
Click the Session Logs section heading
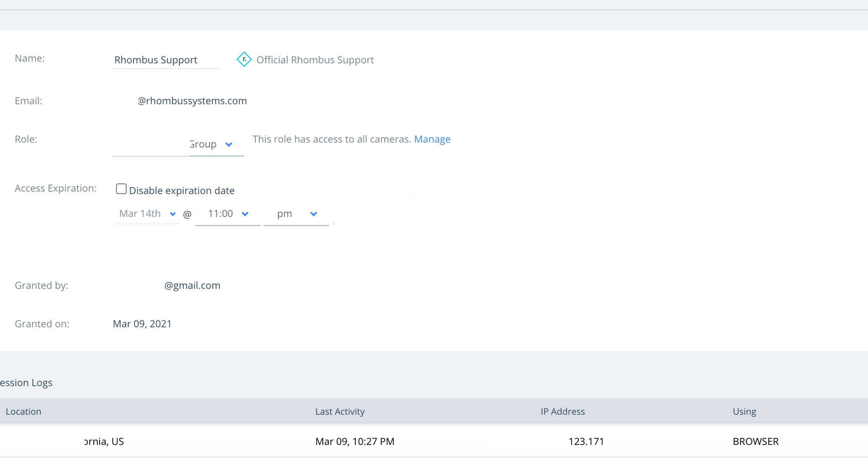tap(26, 383)
